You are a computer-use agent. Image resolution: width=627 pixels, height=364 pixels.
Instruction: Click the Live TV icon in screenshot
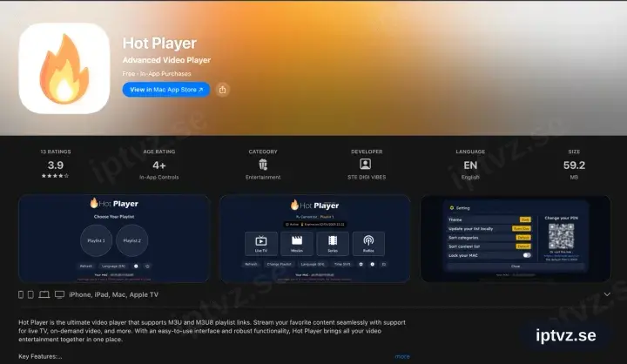pos(260,243)
